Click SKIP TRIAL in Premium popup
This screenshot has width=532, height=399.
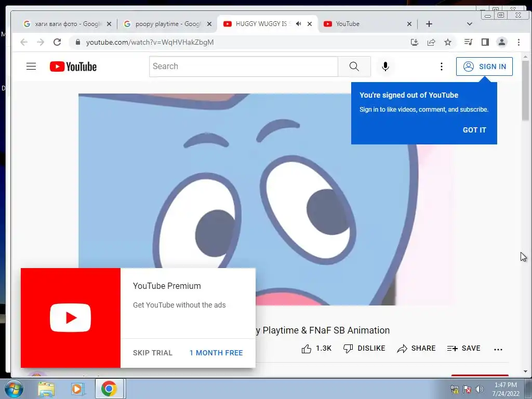pyautogui.click(x=153, y=353)
